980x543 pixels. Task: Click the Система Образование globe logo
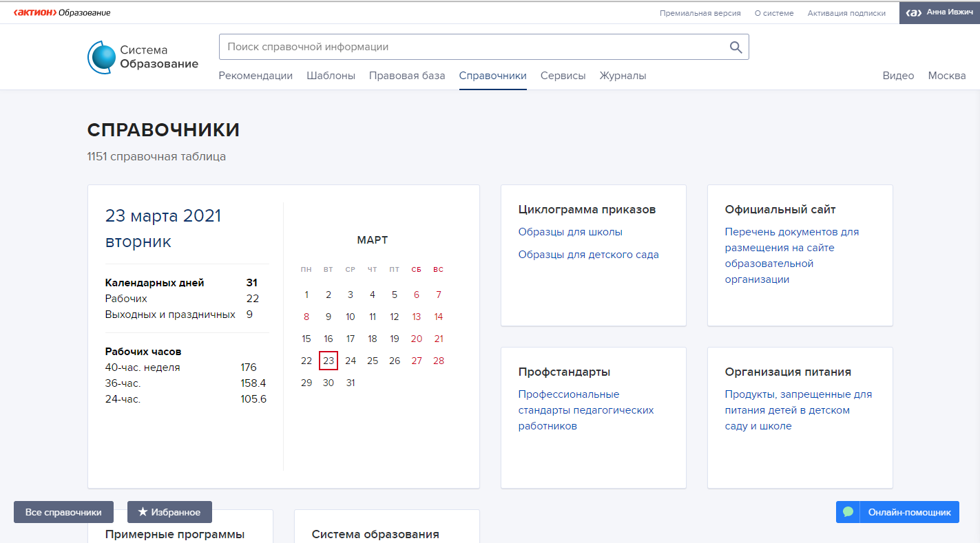coord(101,57)
